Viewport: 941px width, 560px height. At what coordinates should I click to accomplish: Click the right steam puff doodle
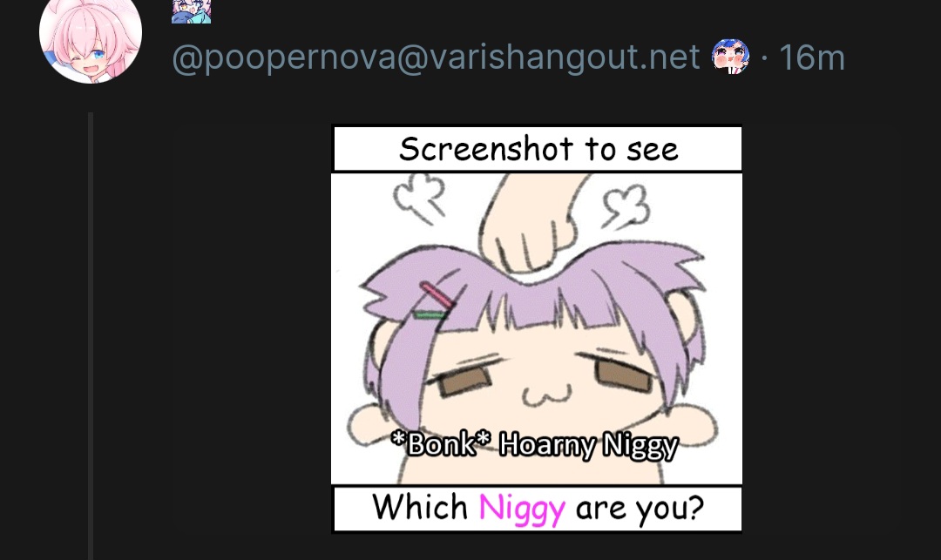(626, 207)
